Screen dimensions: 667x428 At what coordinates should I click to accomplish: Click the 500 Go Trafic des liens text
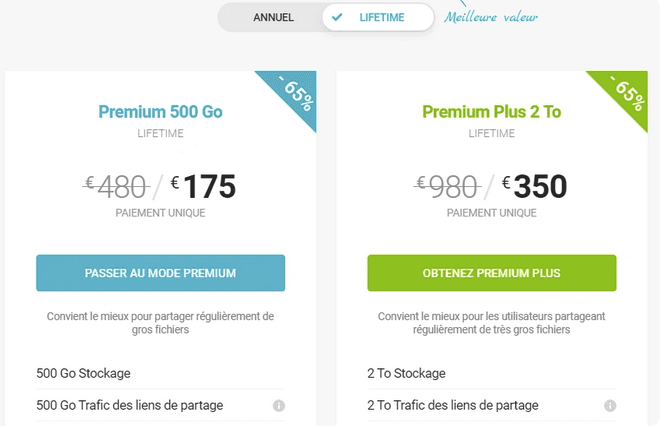click(130, 405)
